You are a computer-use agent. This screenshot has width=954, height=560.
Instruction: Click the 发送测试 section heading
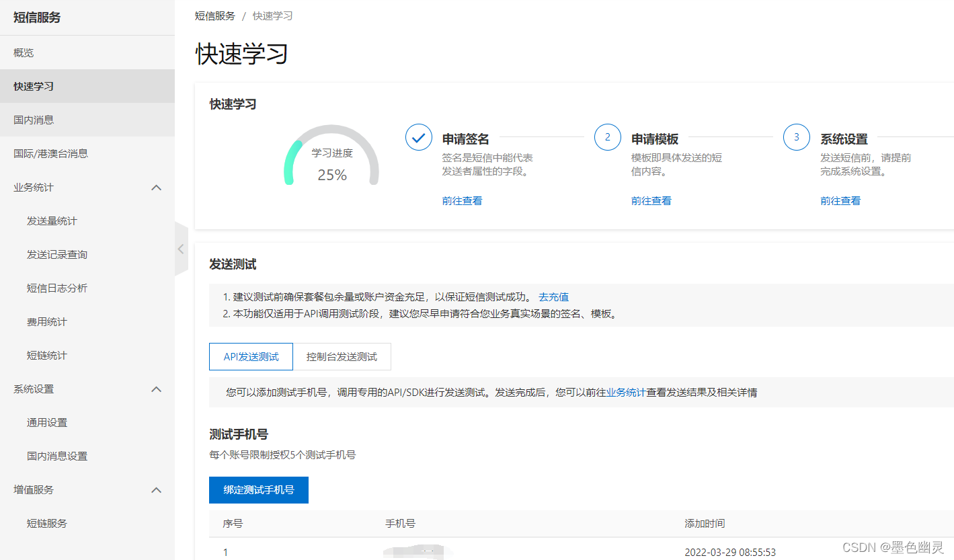tap(233, 264)
